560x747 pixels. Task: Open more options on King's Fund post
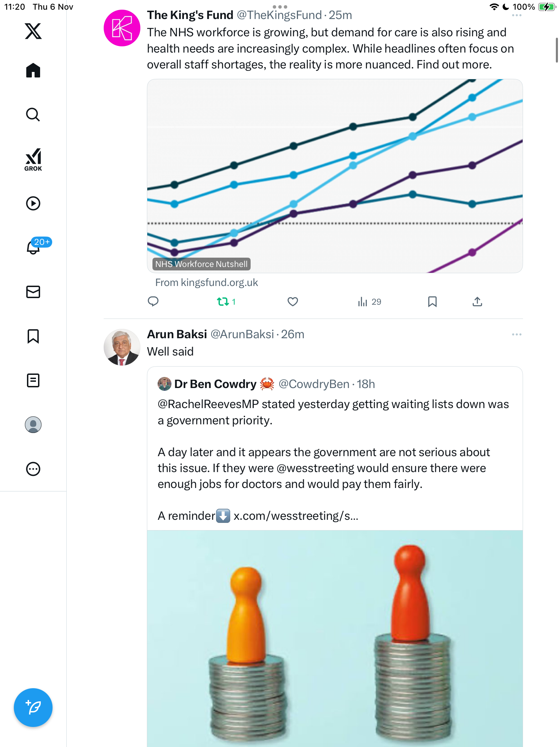click(516, 16)
